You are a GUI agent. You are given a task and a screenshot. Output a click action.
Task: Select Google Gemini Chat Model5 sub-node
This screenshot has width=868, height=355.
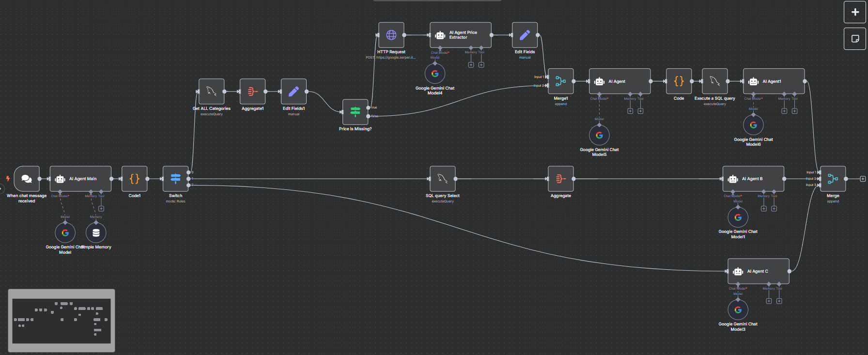coord(599,135)
